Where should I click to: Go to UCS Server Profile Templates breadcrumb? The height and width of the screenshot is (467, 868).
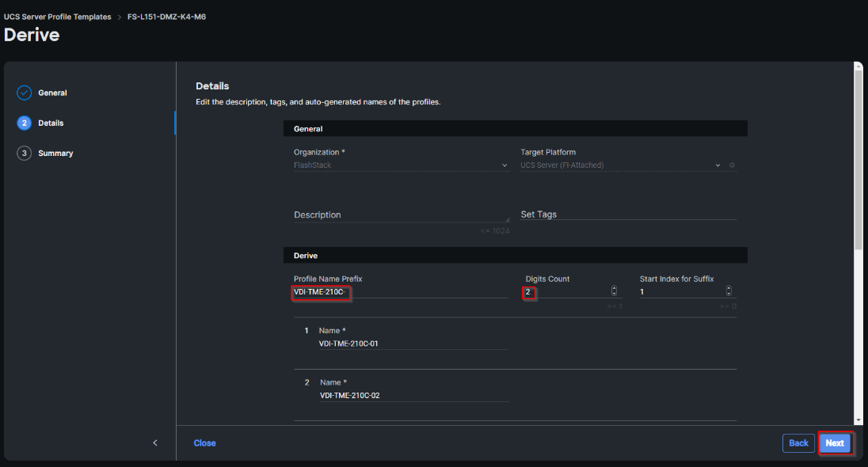pyautogui.click(x=58, y=17)
